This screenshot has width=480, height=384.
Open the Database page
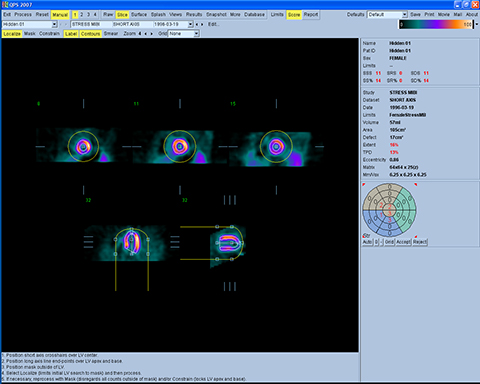coord(254,15)
